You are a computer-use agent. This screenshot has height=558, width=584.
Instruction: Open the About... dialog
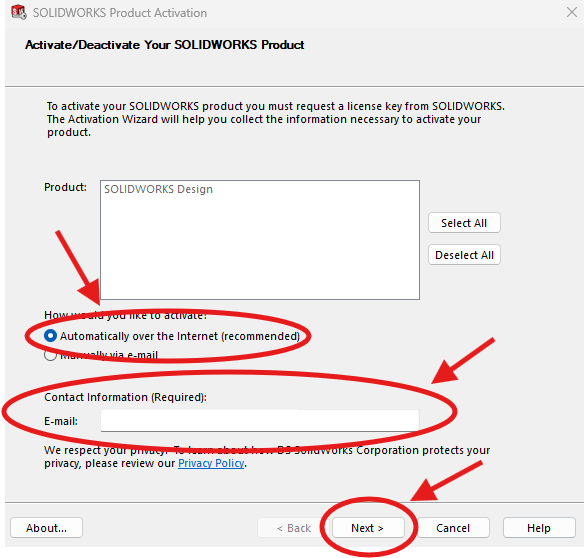47,527
